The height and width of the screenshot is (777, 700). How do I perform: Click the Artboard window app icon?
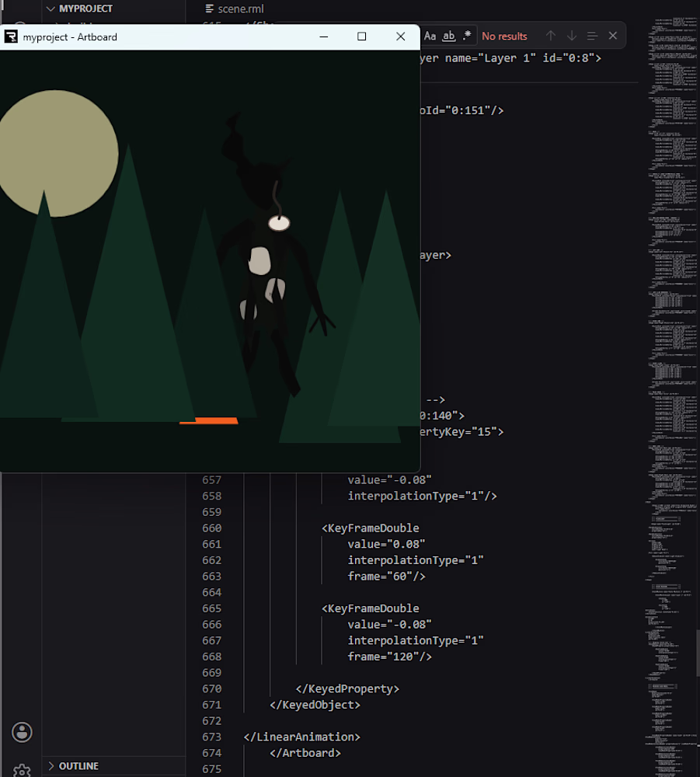11,37
